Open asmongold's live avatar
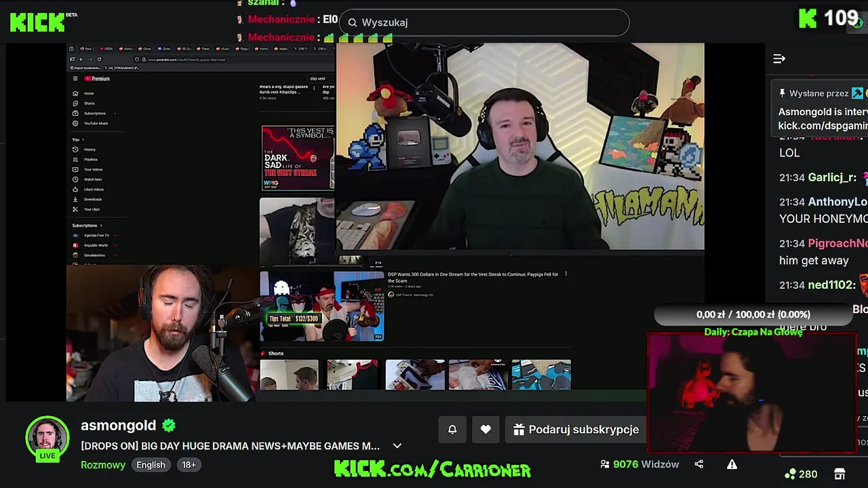Screen dimensions: 868x488 [47, 439]
